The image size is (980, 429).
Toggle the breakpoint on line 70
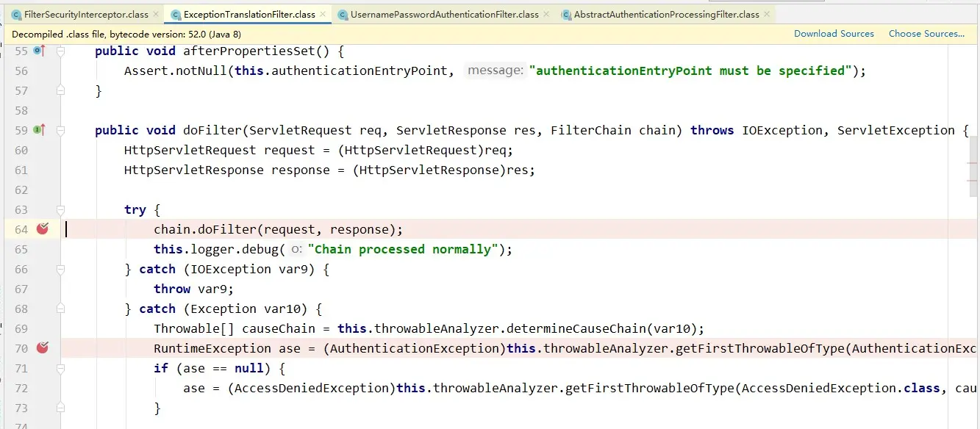(43, 348)
